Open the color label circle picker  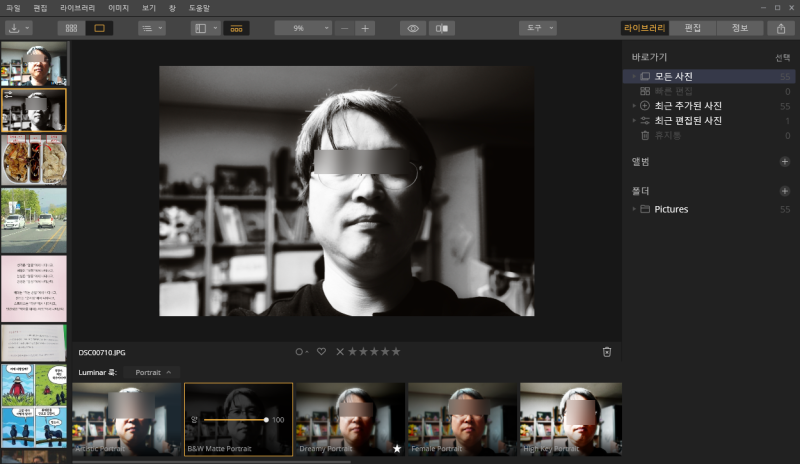tap(301, 352)
